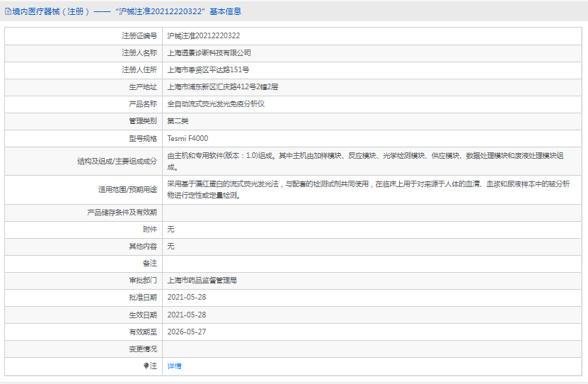Select registrant address 上海市奉贤区平达路151号
Viewport: 588px width, 384px height.
[x=208, y=70]
